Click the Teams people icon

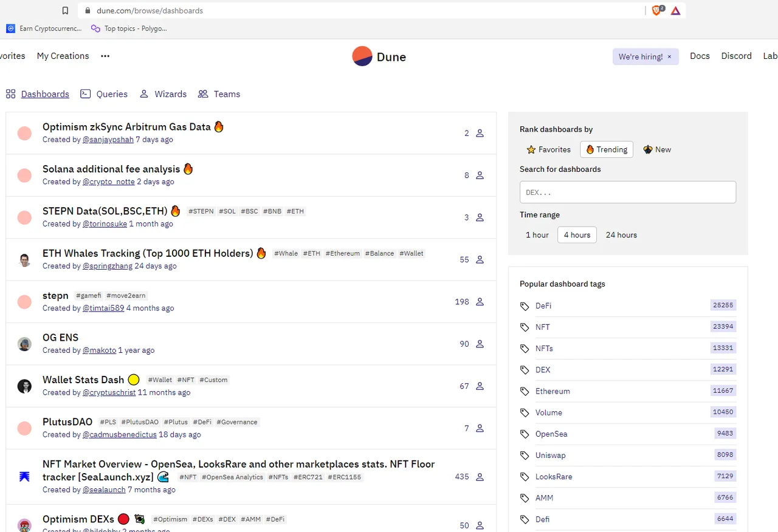(203, 94)
